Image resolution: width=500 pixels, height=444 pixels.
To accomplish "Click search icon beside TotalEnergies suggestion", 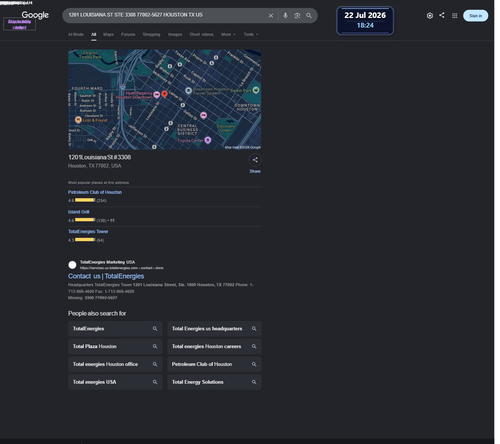I will (x=155, y=329).
